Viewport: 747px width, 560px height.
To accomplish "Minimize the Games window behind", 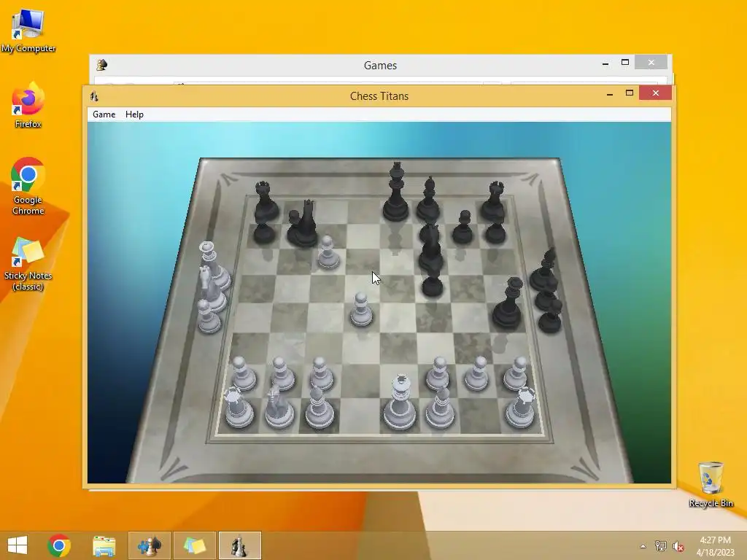I will tap(605, 63).
